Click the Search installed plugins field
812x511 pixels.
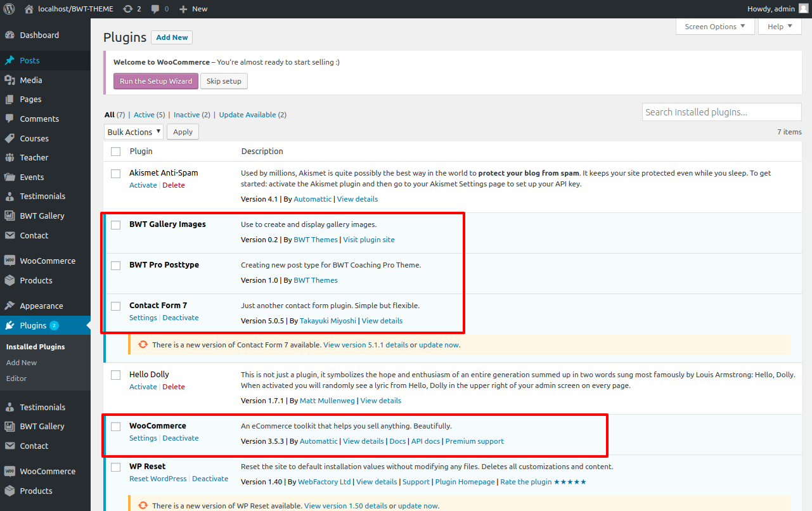click(x=721, y=112)
